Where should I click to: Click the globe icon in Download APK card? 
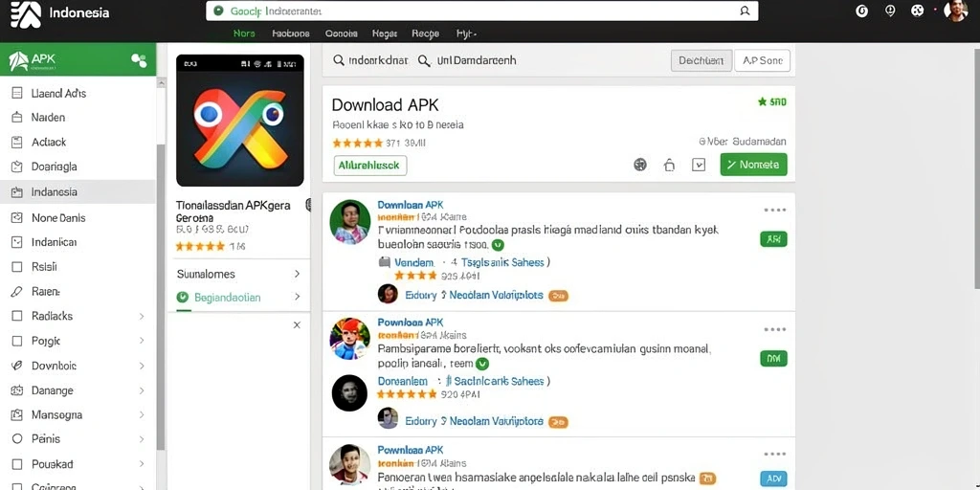[x=640, y=165]
